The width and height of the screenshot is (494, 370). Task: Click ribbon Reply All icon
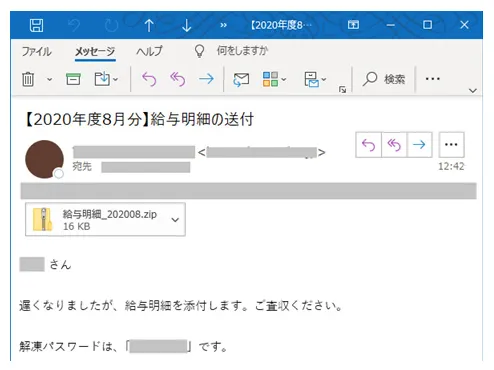coord(178,79)
